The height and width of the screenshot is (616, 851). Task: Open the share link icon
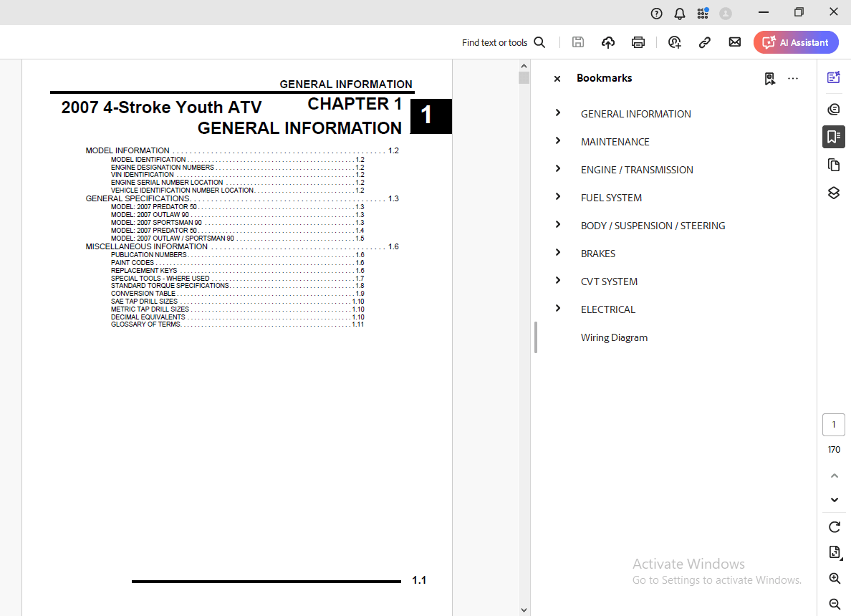(x=704, y=42)
